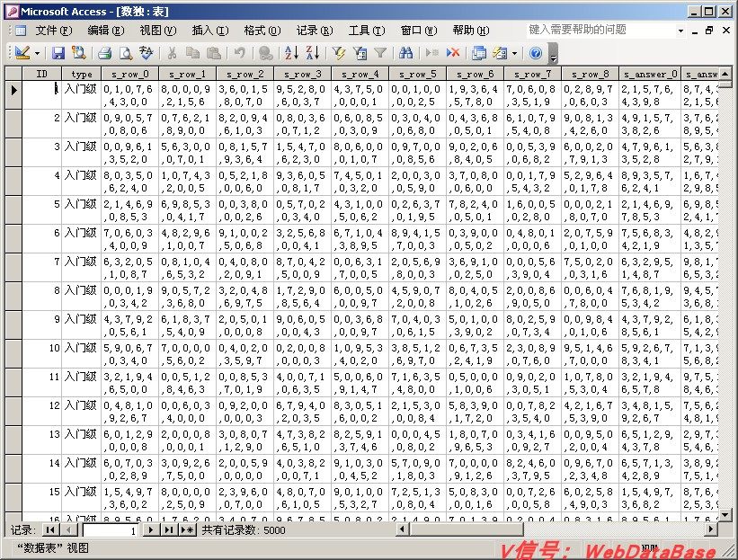Click the new record toolbar icon

431,53
